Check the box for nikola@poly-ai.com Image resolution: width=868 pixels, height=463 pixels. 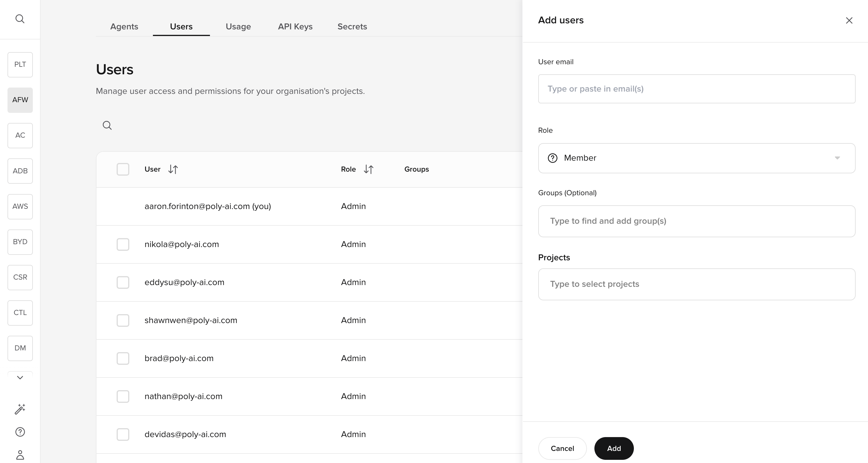tap(123, 244)
